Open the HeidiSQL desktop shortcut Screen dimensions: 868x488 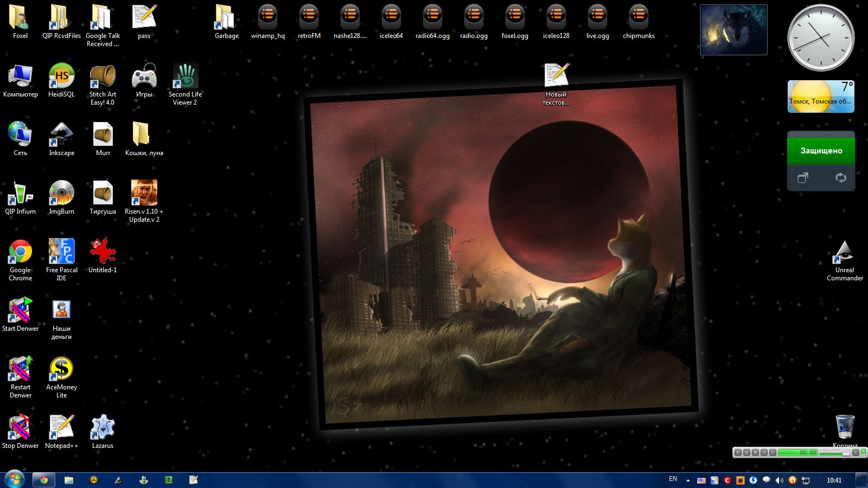pos(61,77)
